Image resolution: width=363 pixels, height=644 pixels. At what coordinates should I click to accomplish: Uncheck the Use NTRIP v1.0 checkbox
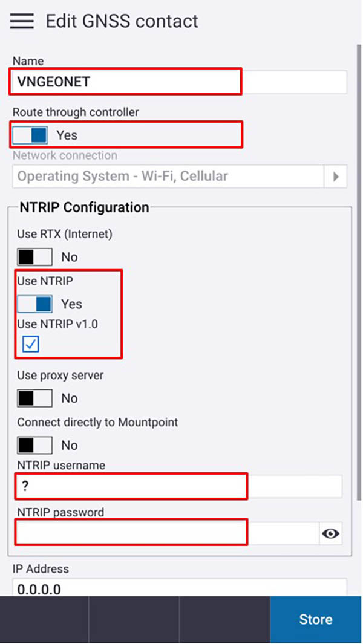(x=31, y=344)
